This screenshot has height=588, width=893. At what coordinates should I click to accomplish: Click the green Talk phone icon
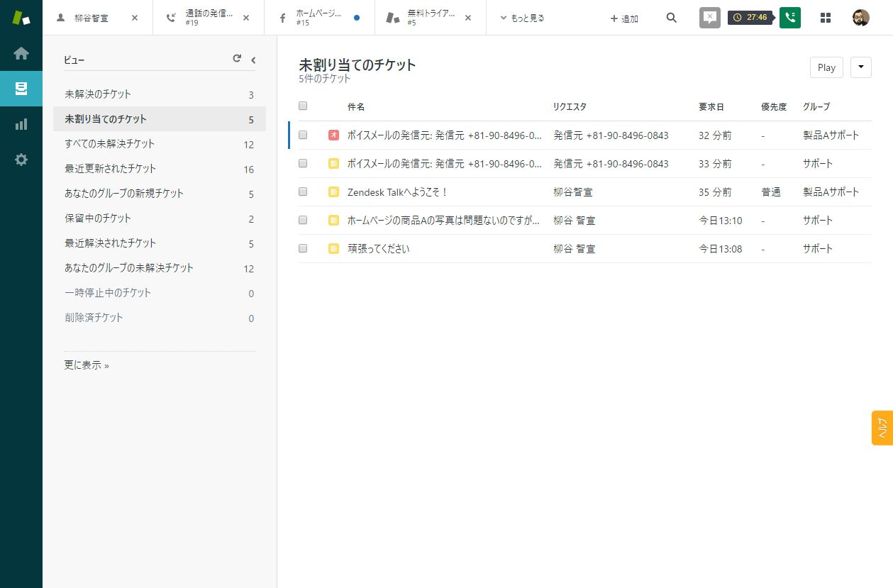[789, 18]
